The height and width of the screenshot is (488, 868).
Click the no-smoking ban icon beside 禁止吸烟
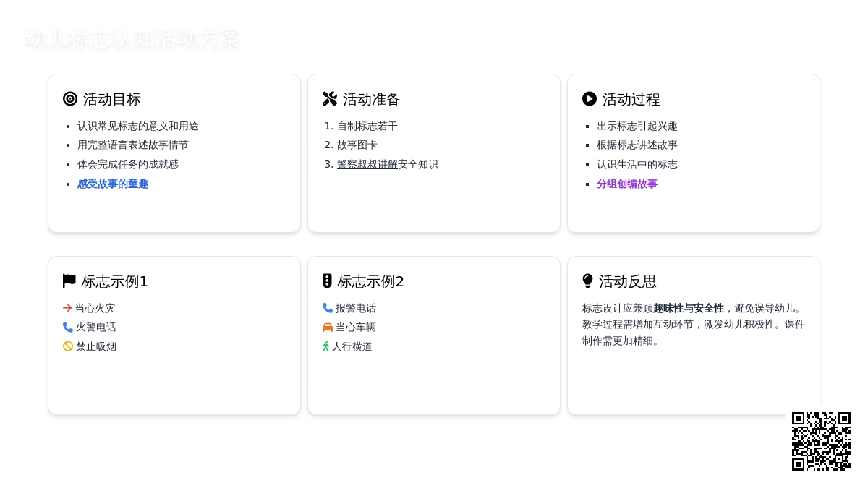tap(68, 346)
